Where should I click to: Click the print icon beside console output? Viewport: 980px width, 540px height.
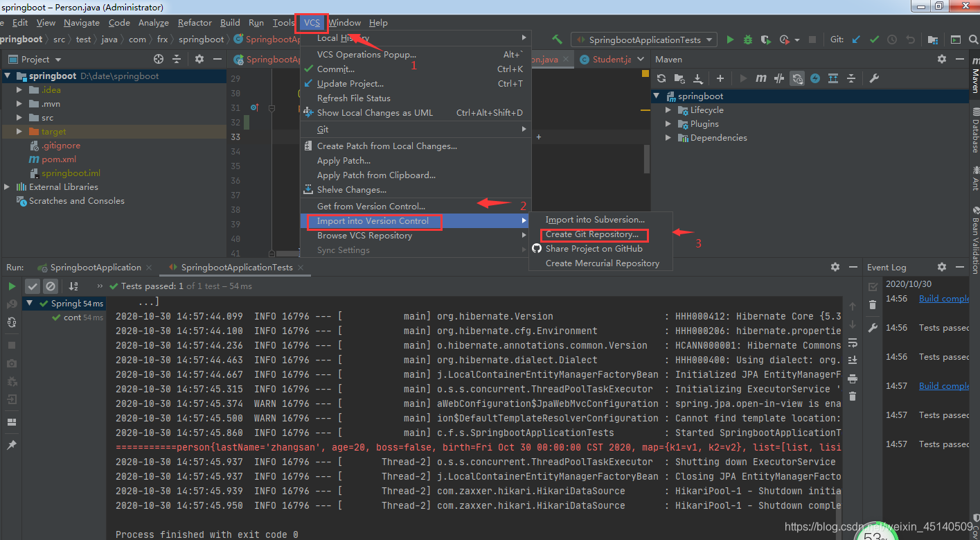click(x=853, y=378)
